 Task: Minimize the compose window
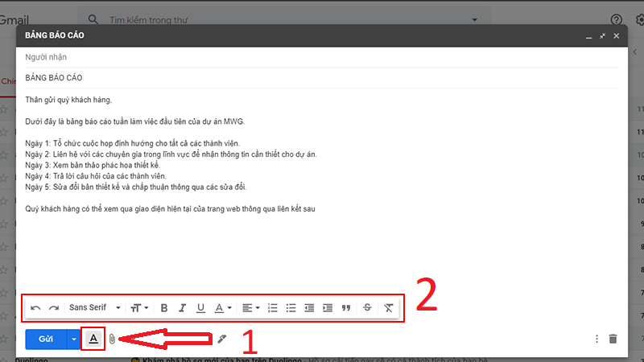tap(589, 36)
